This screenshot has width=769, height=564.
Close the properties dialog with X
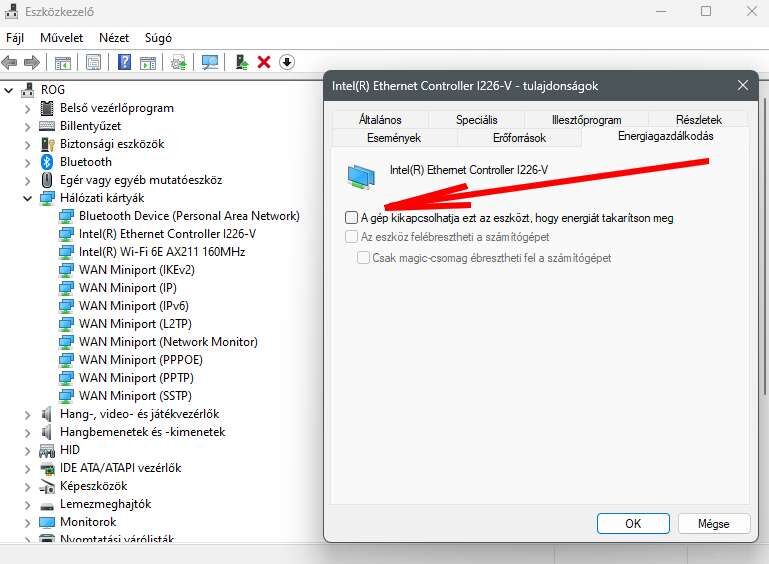coord(743,86)
